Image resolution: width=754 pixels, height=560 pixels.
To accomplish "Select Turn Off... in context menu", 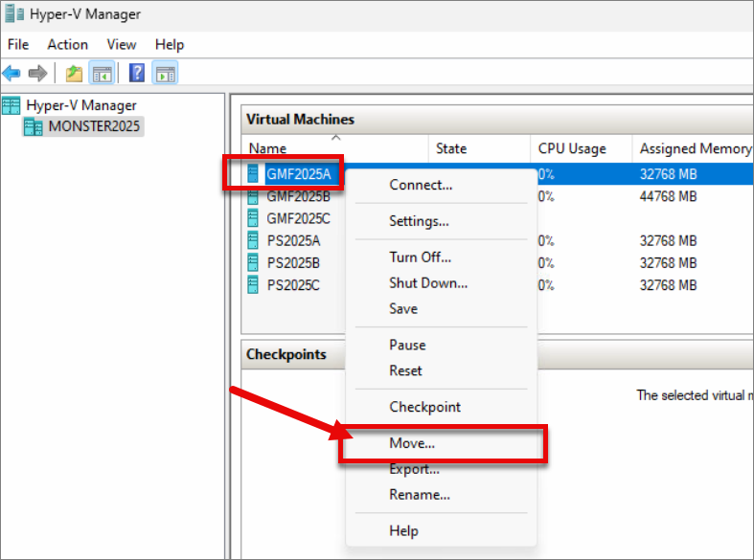I will 441,258.
